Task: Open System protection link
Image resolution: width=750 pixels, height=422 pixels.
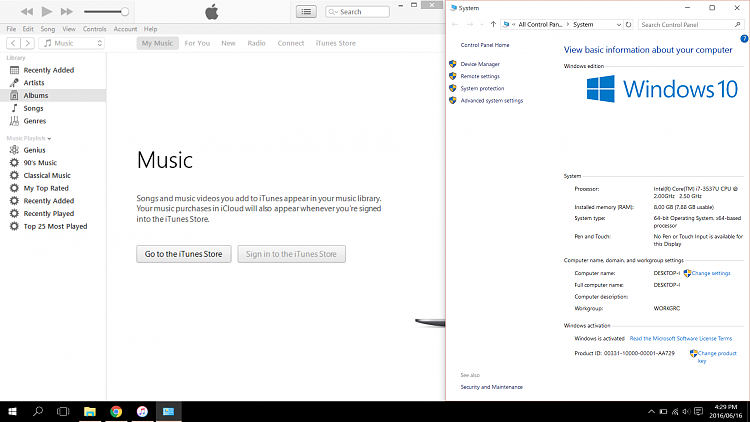Action: [x=482, y=89]
